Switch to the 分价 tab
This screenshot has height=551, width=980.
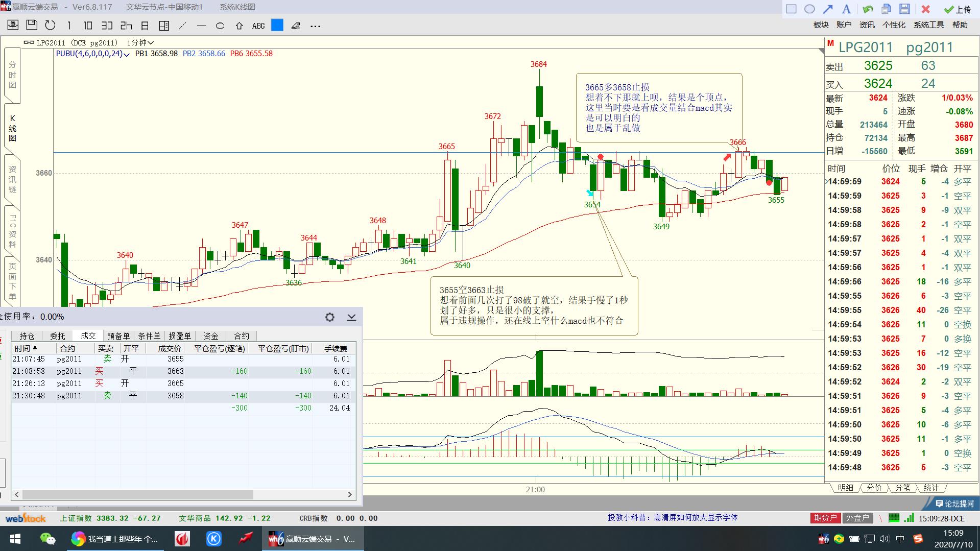point(874,488)
